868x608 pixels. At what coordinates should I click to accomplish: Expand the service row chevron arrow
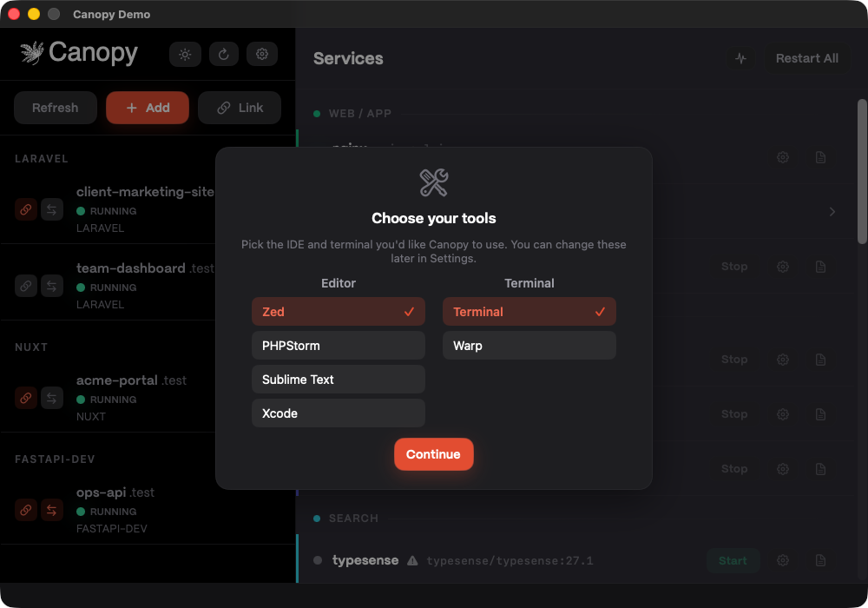(832, 212)
